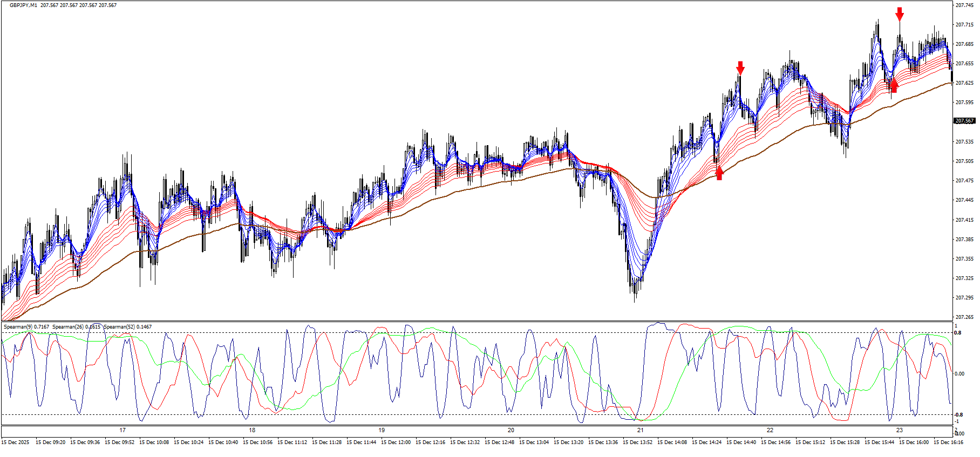Click the 15 Dec 09:20 time label
Image resolution: width=980 pixels, height=457 pixels.
coord(50,442)
